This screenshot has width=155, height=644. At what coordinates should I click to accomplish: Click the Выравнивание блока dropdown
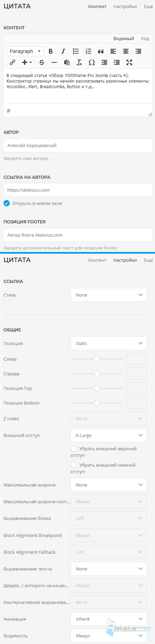(x=109, y=518)
